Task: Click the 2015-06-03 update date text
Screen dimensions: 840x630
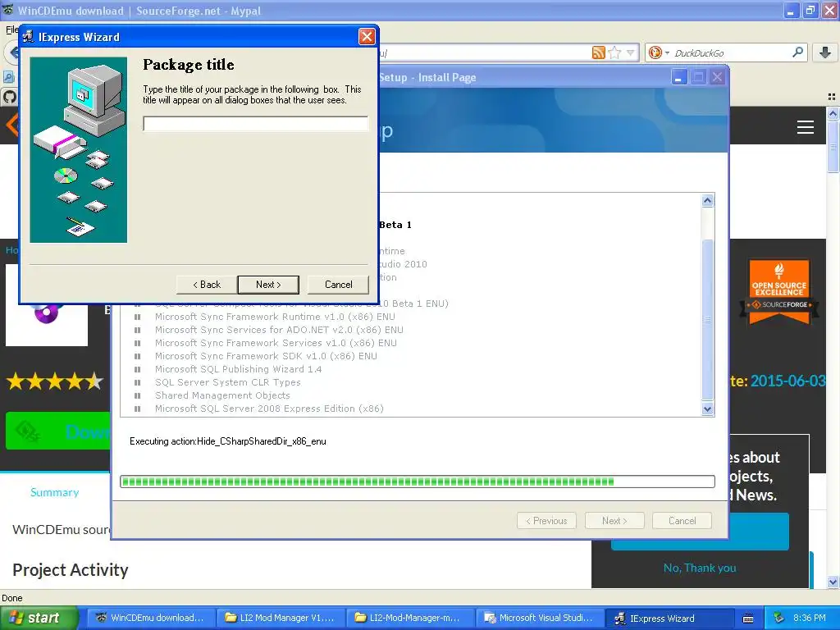Action: tap(788, 381)
